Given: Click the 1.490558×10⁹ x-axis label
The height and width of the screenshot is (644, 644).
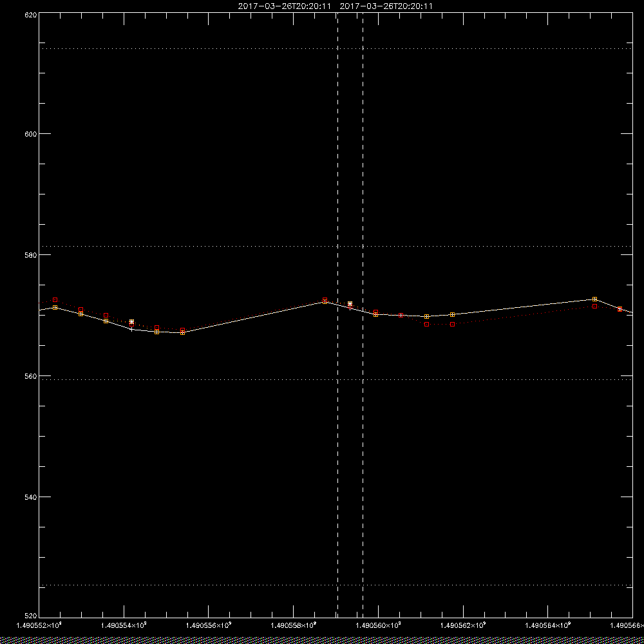Looking at the screenshot, I should pyautogui.click(x=294, y=625).
